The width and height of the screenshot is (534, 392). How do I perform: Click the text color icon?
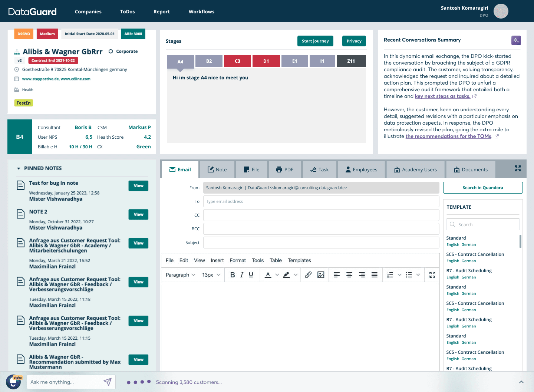[x=268, y=275]
